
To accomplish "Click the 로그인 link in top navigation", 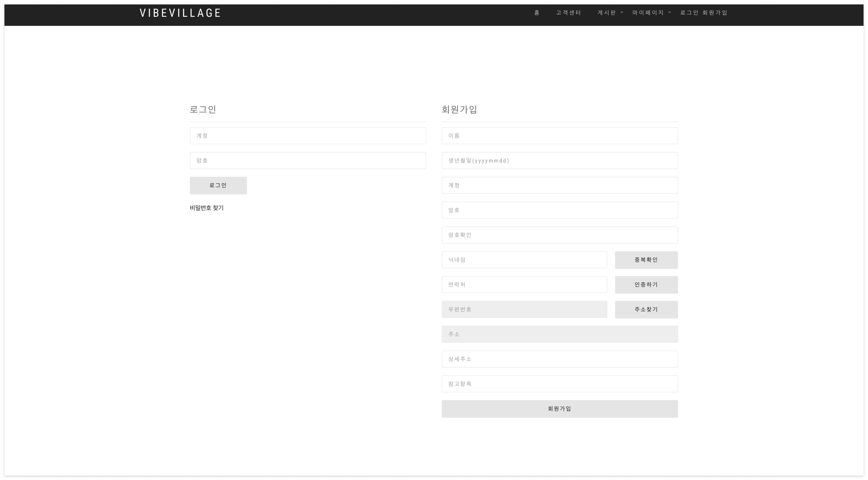I will [689, 13].
